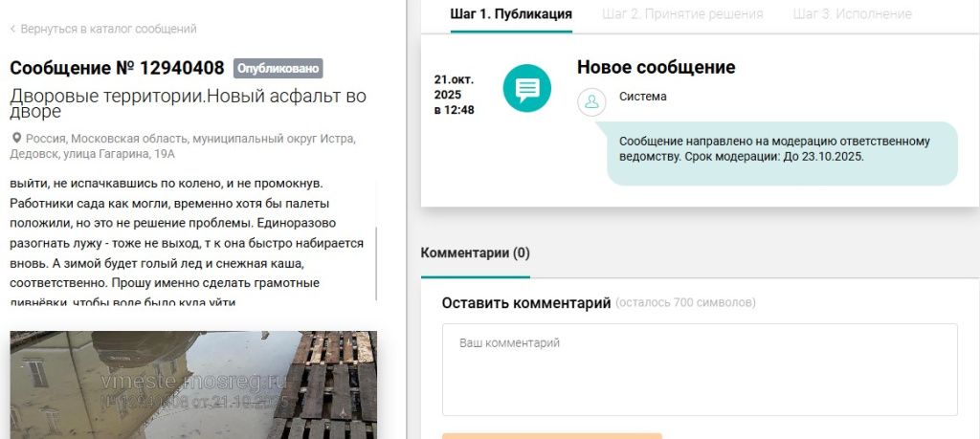Focus the 'Ваш комментарий' text field
The height and width of the screenshot is (439, 980).
pos(700,369)
